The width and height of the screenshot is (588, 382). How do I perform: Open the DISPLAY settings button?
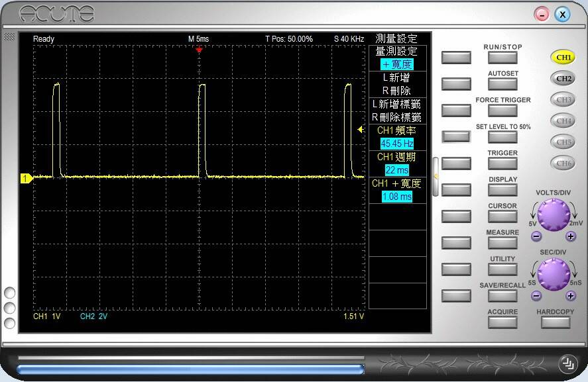(x=502, y=190)
